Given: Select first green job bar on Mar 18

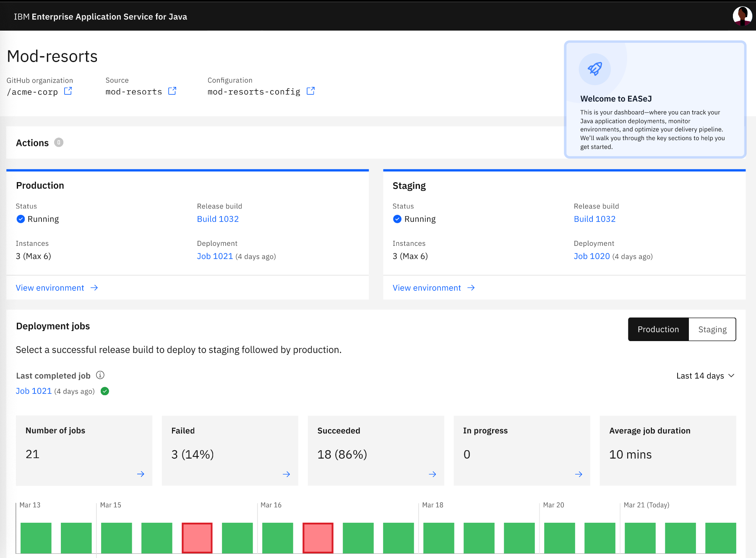Looking at the screenshot, I should (439, 538).
